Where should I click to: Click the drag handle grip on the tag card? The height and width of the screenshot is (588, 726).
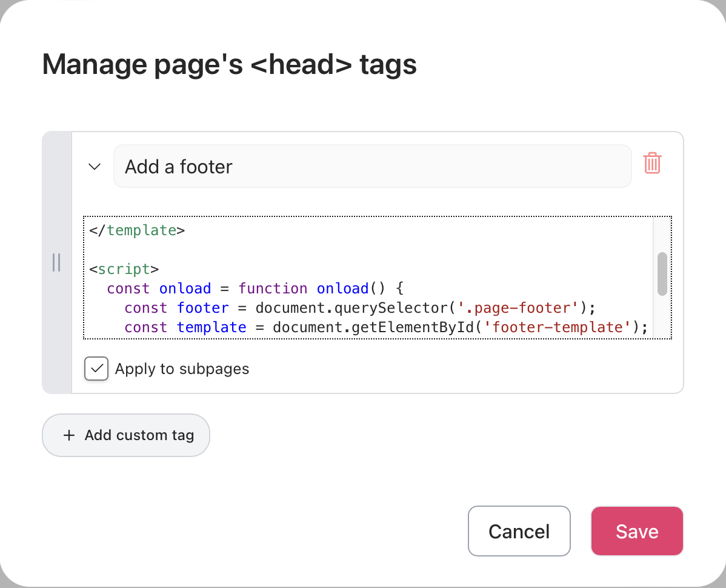56,262
